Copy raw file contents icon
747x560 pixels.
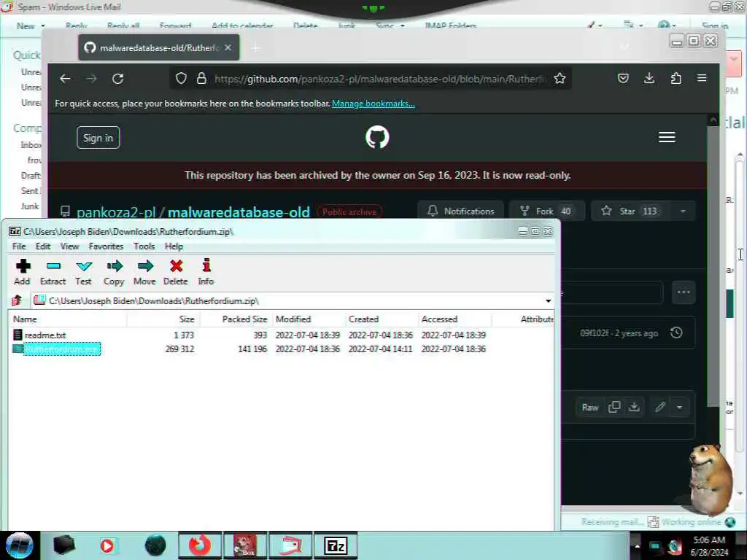pyautogui.click(x=614, y=407)
